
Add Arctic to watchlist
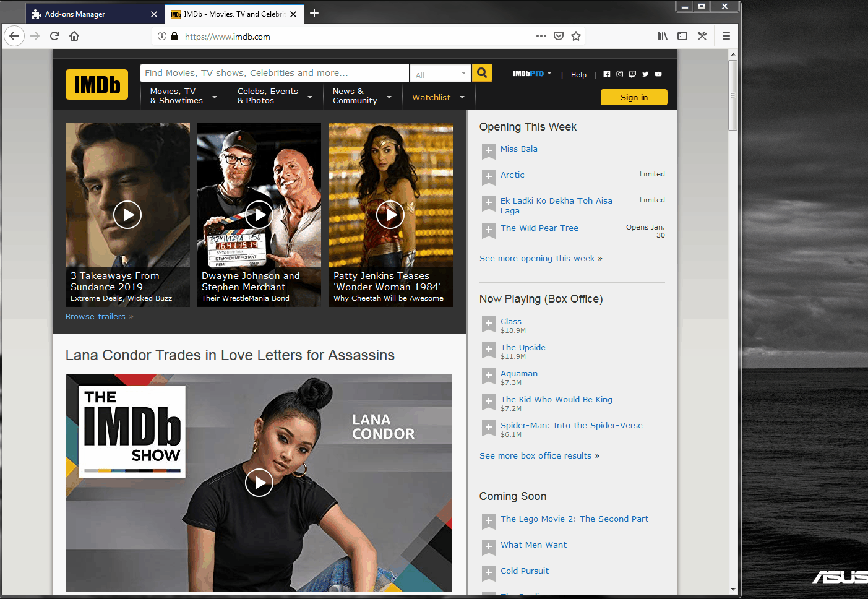(489, 177)
